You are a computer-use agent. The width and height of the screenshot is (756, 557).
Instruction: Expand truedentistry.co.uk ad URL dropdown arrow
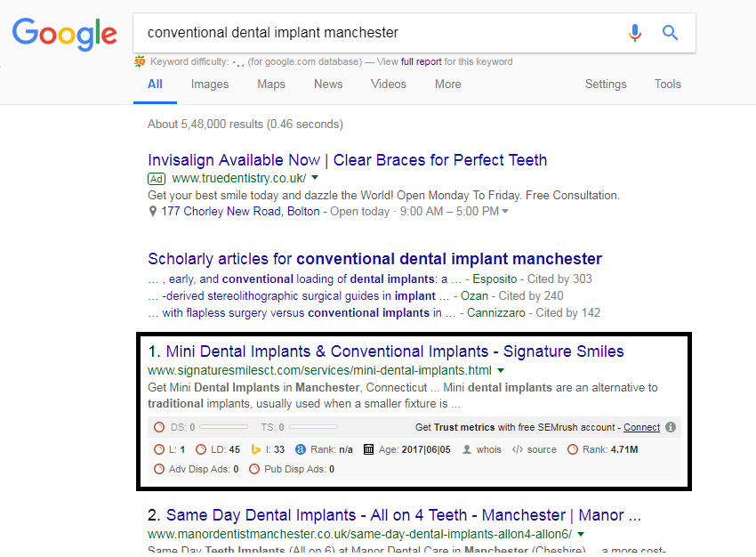point(315,178)
